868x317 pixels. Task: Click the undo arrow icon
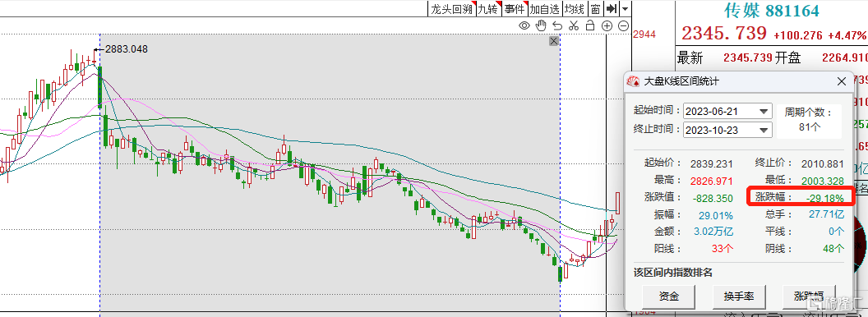point(557,25)
